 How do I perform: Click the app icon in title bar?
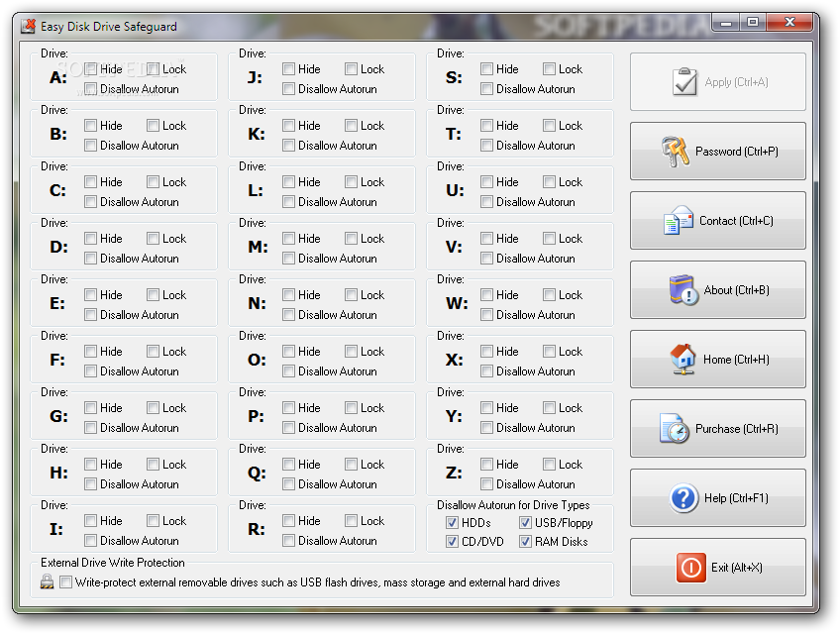[x=28, y=27]
